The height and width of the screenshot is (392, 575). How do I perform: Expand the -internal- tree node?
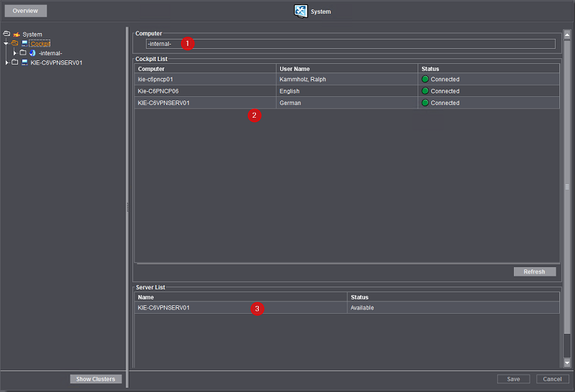[x=15, y=53]
